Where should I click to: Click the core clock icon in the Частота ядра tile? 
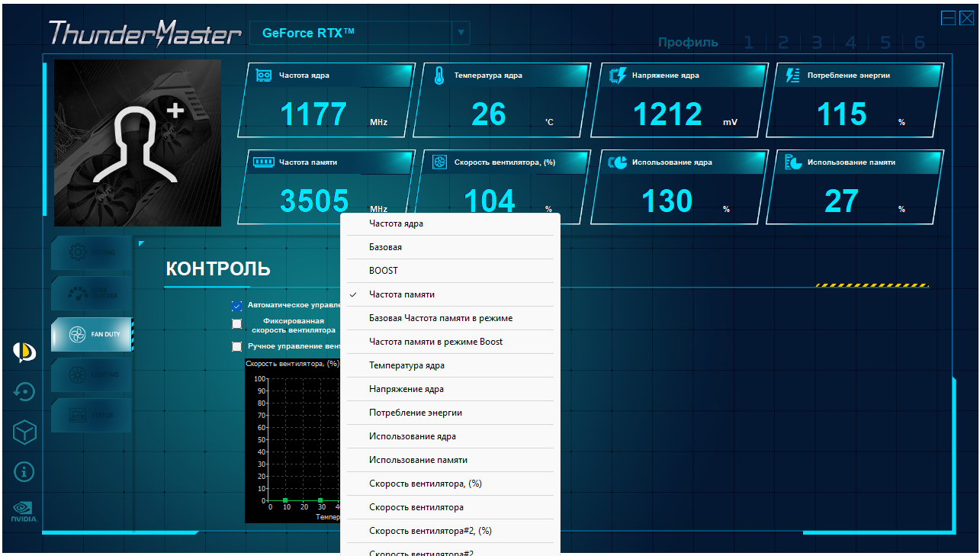pos(264,76)
